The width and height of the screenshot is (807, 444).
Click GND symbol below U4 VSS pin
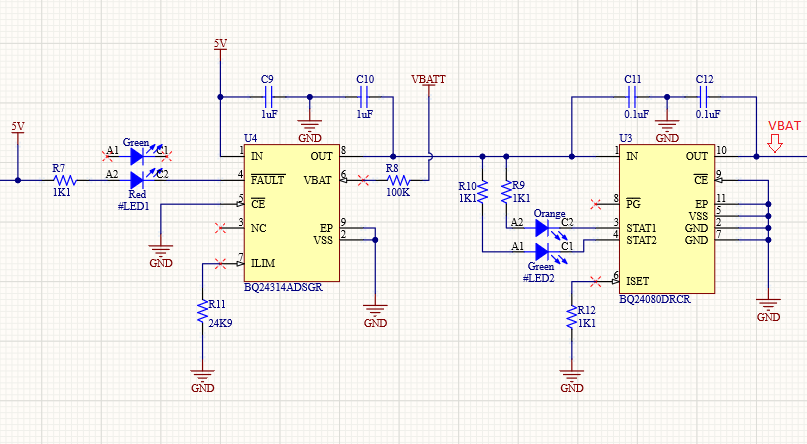click(375, 312)
